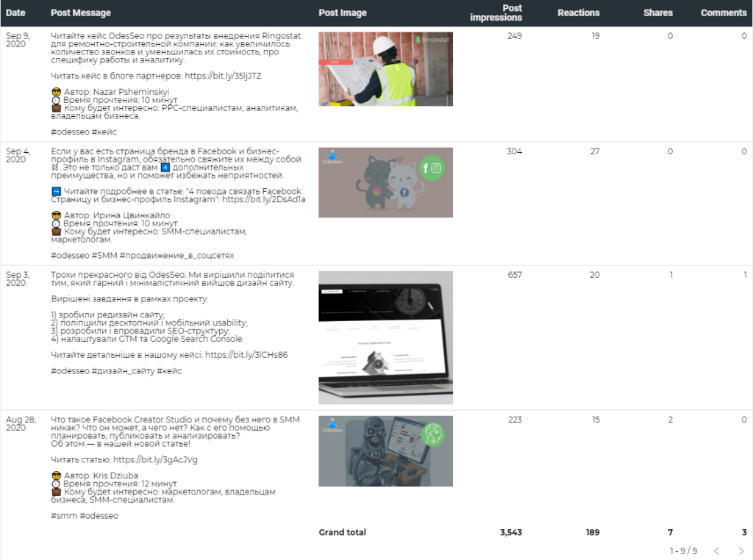Image resolution: width=753 pixels, height=560 pixels.
Task: Click reactions value 27
Action: click(595, 151)
